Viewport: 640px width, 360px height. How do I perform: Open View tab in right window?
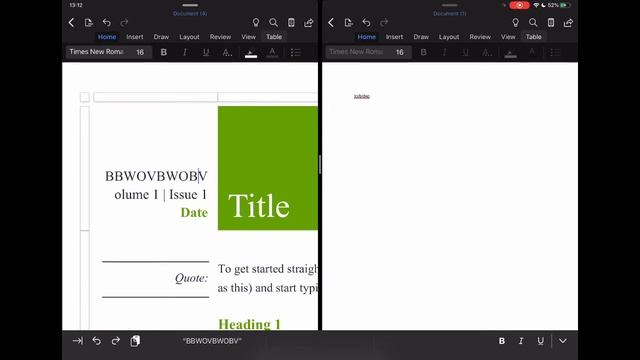point(508,37)
